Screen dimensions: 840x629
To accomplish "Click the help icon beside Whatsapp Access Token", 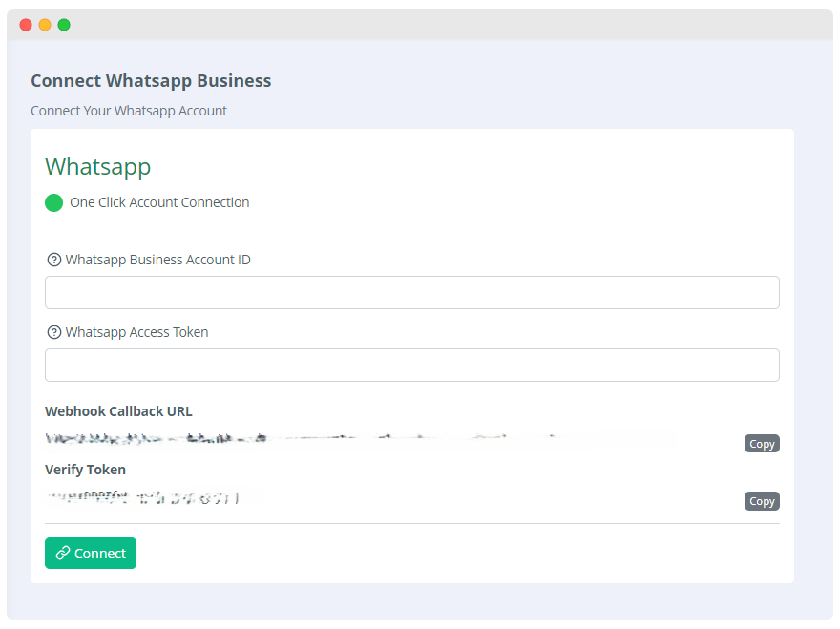I will click(x=54, y=332).
